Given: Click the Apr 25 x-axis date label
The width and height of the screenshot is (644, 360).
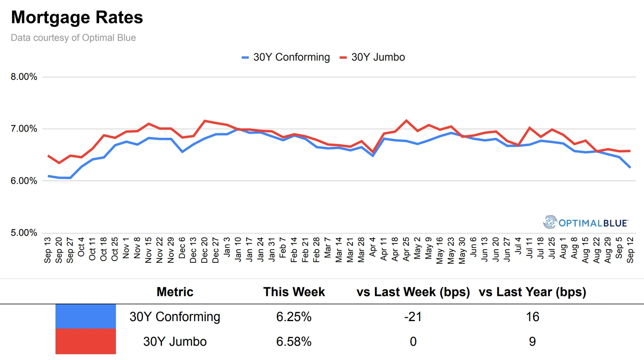Looking at the screenshot, I should point(406,249).
